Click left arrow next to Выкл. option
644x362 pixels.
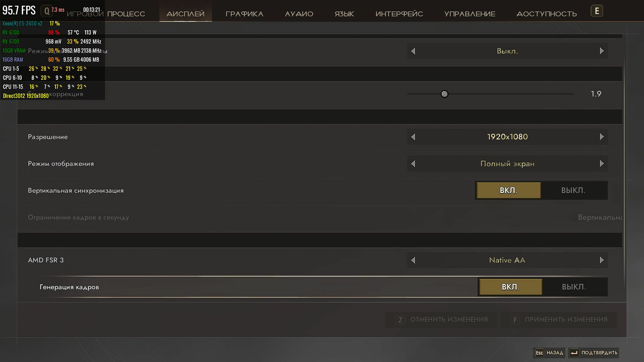[413, 51]
